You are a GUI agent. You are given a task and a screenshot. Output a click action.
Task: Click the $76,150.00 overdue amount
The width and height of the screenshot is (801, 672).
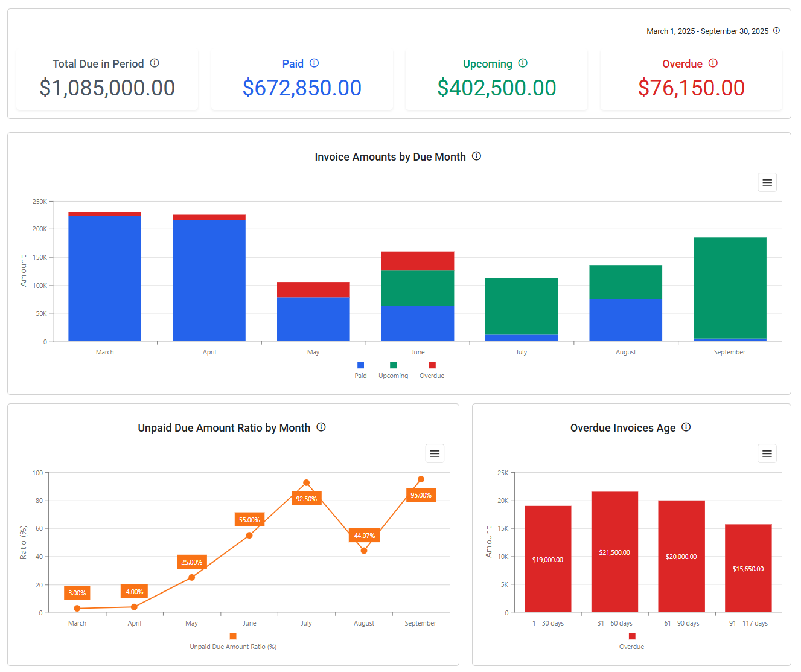[x=691, y=88]
